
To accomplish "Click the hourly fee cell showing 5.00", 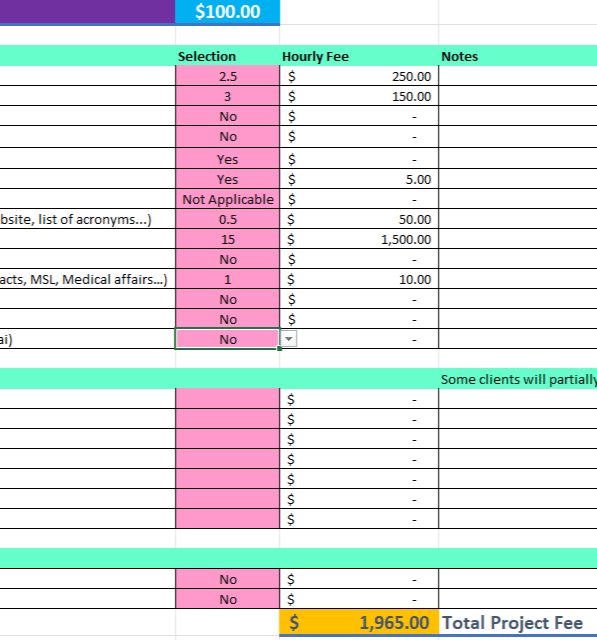I will click(359, 179).
